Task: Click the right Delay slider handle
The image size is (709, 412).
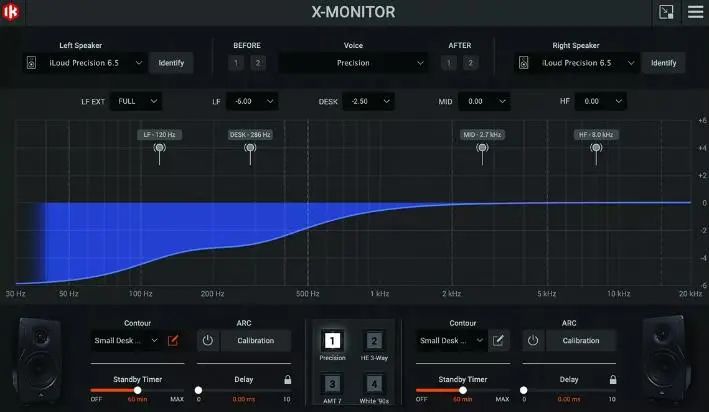Action: point(524,390)
